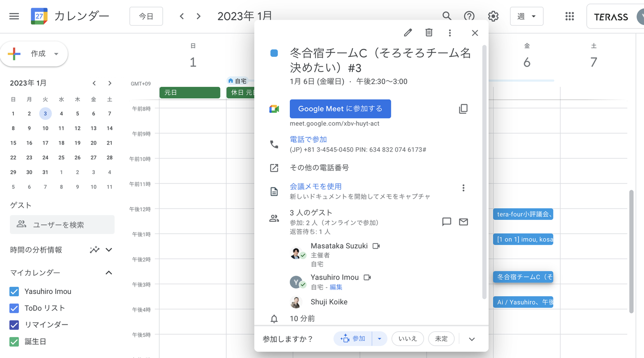Image resolution: width=644 pixels, height=358 pixels.
Task: Open the main hamburger menu
Action: point(14,17)
